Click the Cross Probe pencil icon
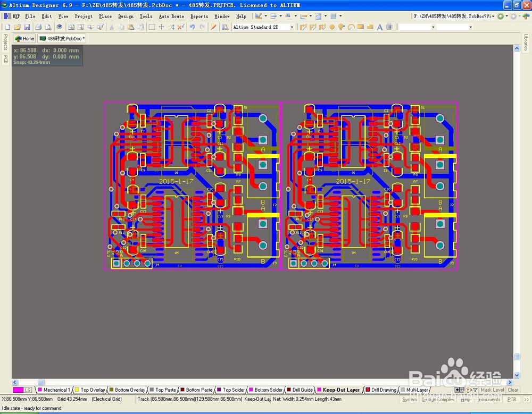This screenshot has height=414, width=532. point(213,27)
